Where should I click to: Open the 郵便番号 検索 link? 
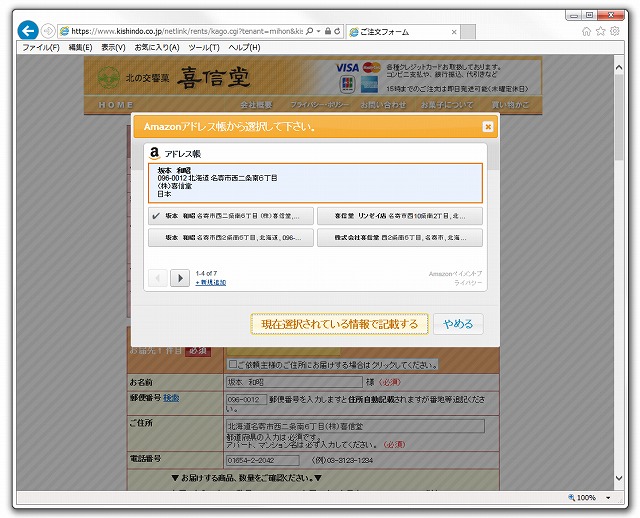(171, 398)
